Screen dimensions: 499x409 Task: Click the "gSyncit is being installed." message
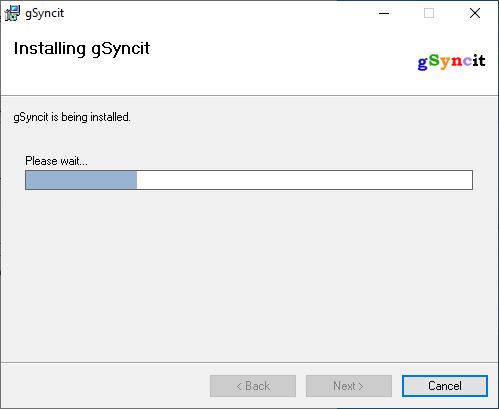(72, 117)
